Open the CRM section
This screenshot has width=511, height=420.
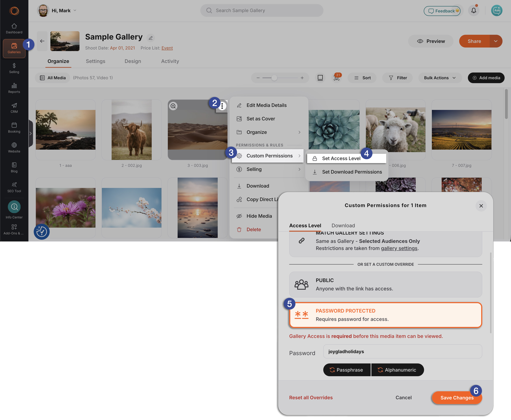coord(14,108)
